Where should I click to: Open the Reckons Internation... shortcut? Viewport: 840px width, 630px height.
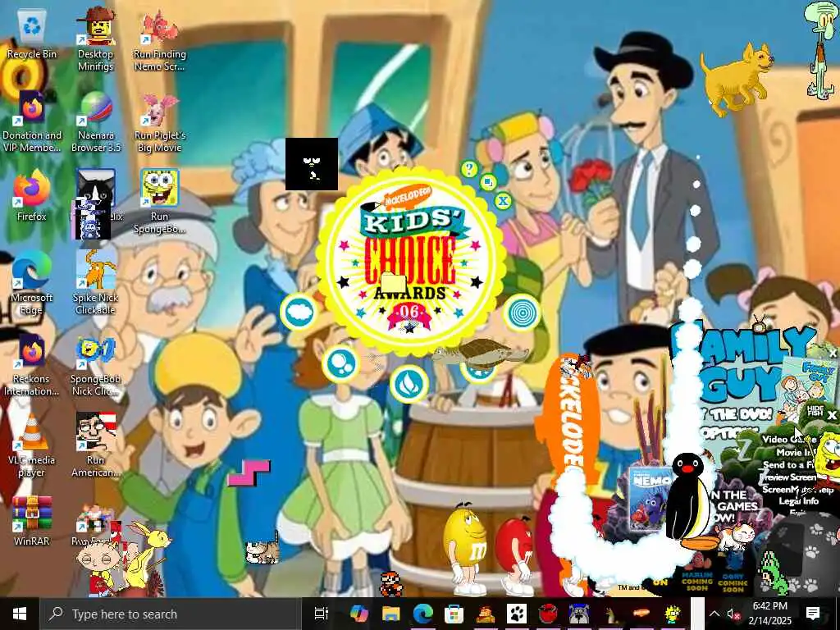tap(32, 364)
